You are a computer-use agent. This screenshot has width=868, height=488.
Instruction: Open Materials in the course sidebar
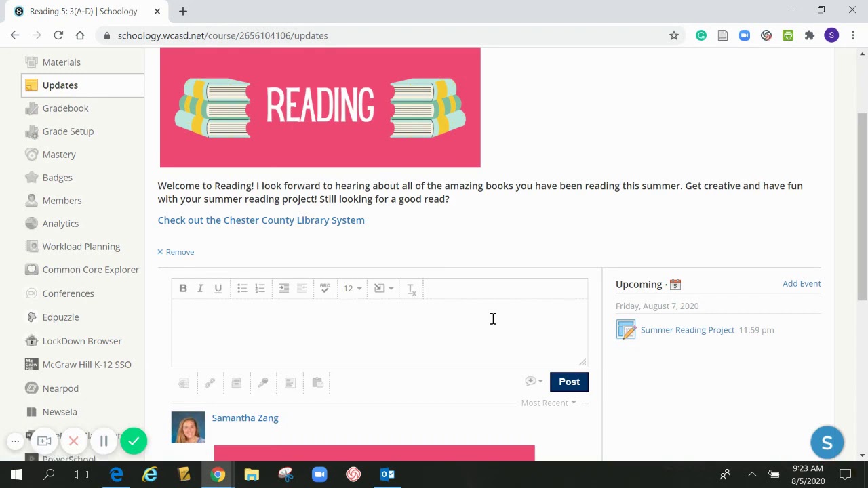tap(61, 62)
